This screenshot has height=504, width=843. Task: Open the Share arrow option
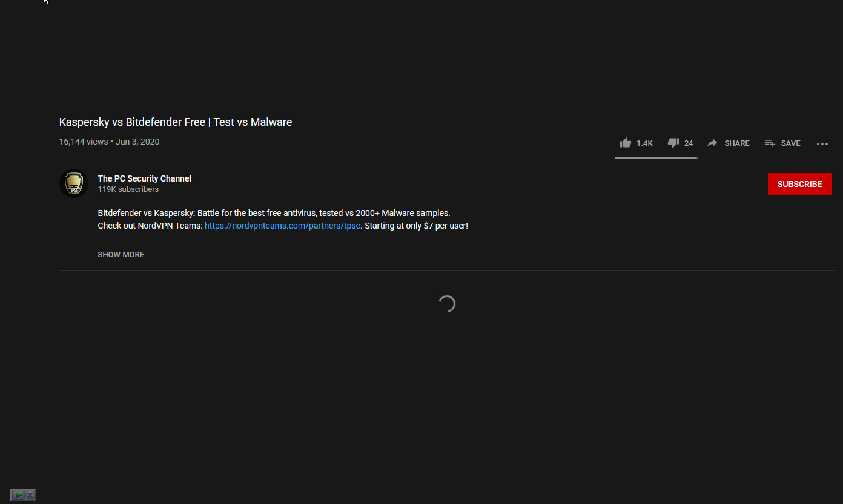[x=712, y=143]
